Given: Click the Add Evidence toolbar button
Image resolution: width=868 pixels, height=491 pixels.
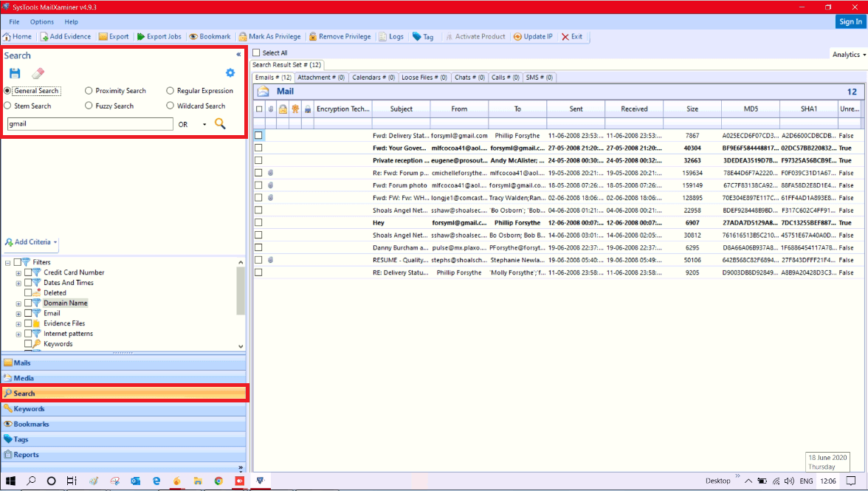Looking at the screenshot, I should [65, 36].
